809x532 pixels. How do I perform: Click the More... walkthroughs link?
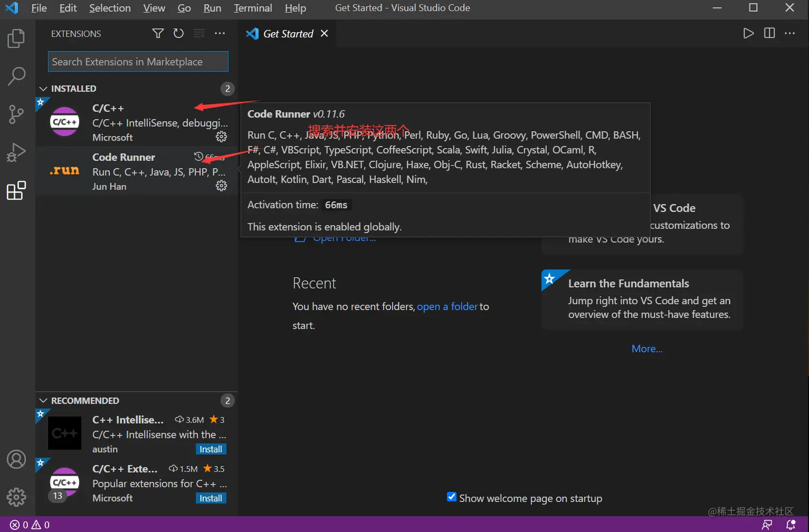coord(647,349)
